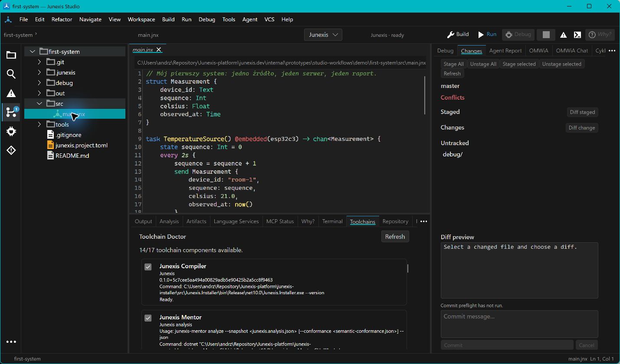Screen dimensions: 620x364
Task: Show more bottom panel tabs
Action: pos(423,221)
